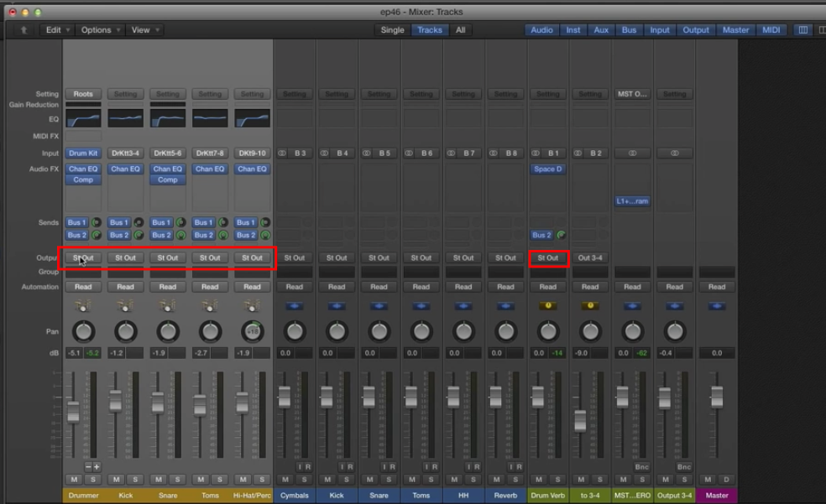This screenshot has height=504, width=826.
Task: Mute the Drummer channel
Action: pos(74,480)
